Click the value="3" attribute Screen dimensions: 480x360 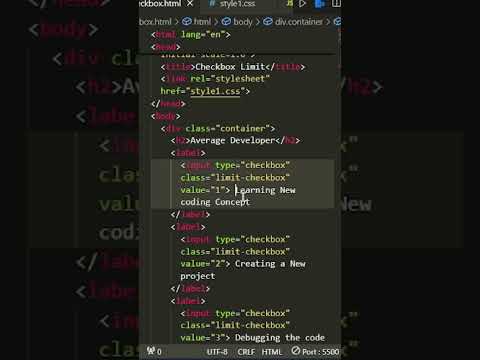coord(203,338)
